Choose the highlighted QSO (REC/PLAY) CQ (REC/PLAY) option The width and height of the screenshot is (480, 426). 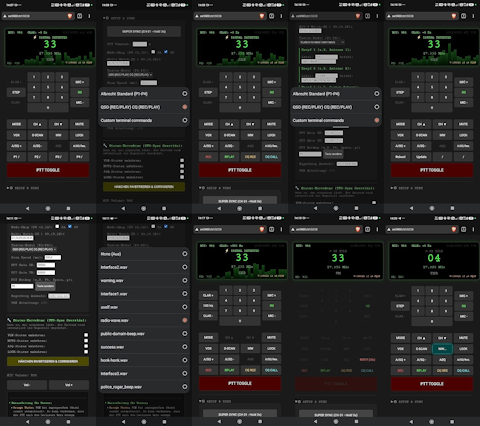[x=144, y=107]
